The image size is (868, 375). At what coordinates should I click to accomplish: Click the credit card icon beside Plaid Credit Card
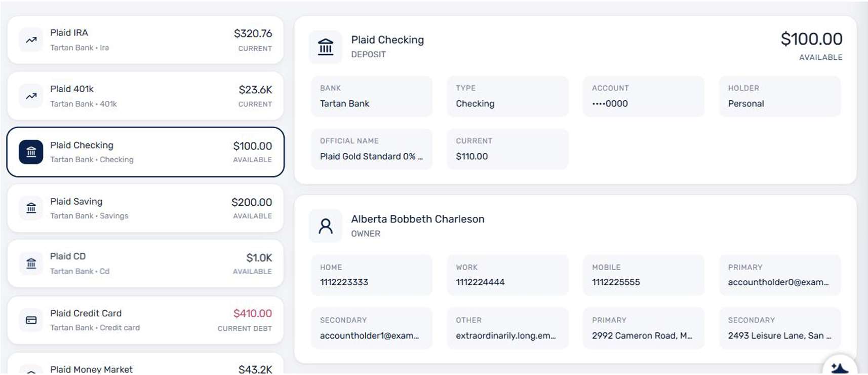tap(31, 320)
